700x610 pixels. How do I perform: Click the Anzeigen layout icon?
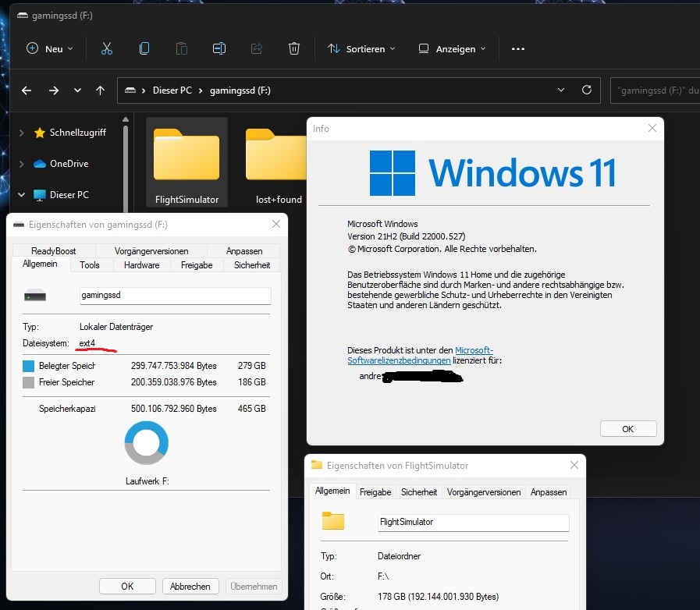[x=424, y=48]
